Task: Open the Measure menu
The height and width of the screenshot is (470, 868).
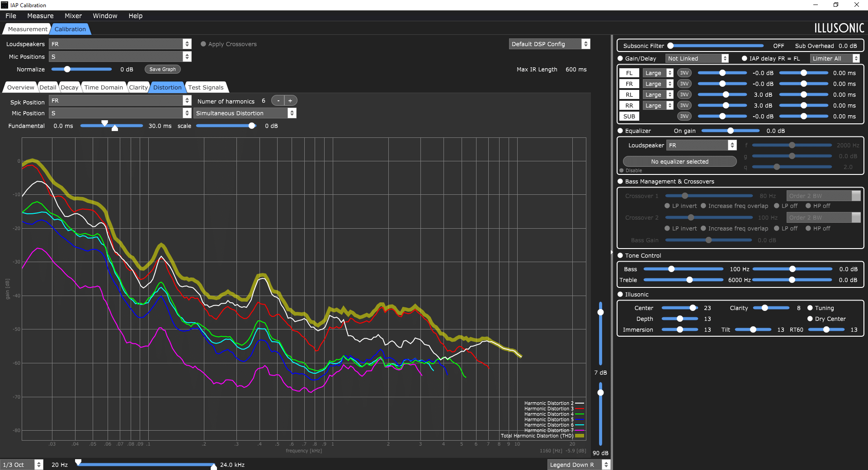Action: (x=40, y=16)
